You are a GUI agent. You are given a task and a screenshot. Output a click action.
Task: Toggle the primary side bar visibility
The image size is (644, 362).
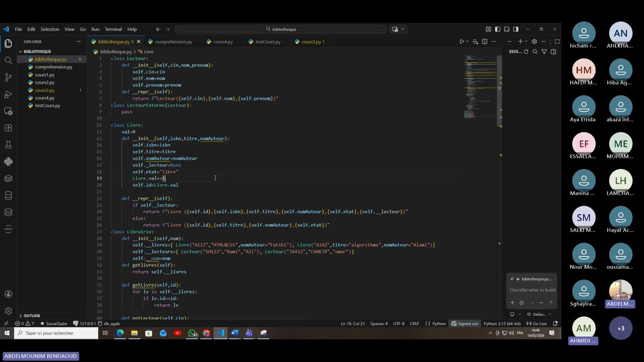[x=498, y=29]
